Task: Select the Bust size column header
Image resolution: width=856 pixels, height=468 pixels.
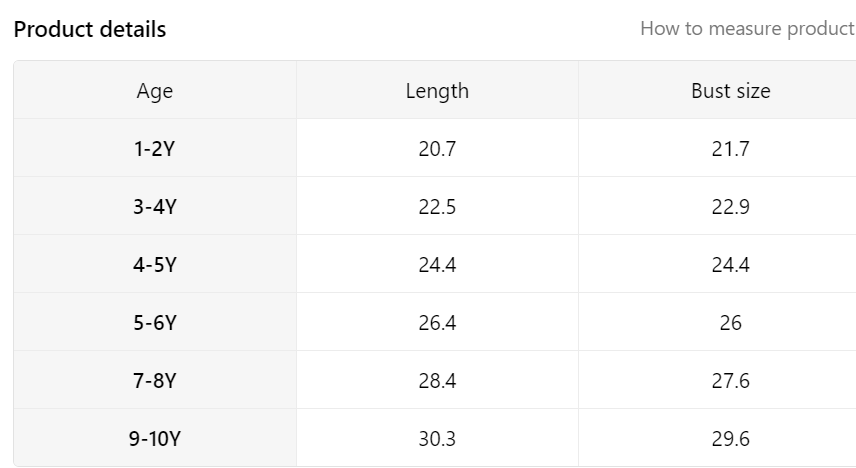Action: [x=731, y=91]
